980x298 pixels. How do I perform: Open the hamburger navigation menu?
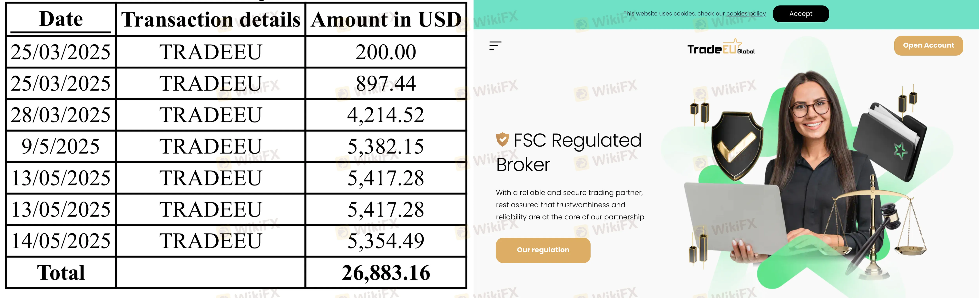[495, 46]
